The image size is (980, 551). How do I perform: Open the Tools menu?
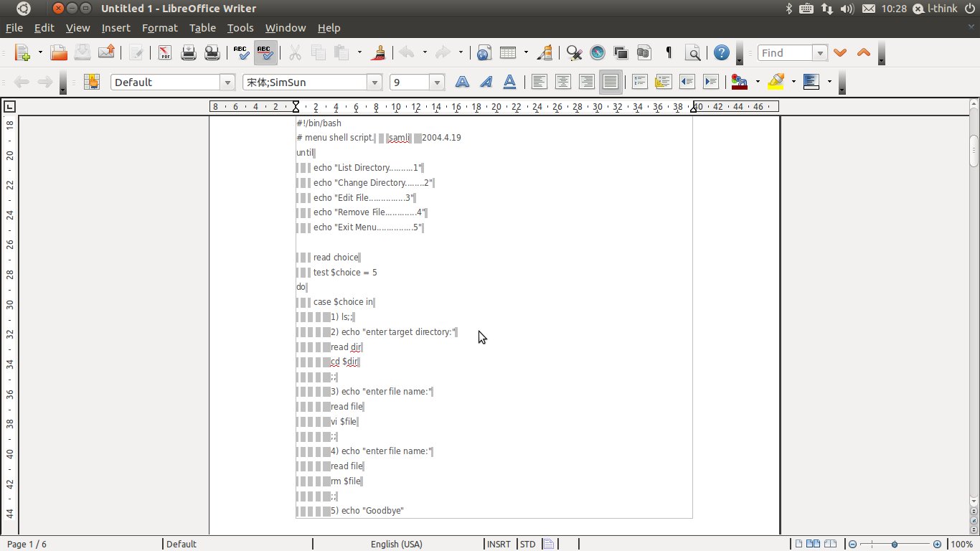click(x=240, y=27)
